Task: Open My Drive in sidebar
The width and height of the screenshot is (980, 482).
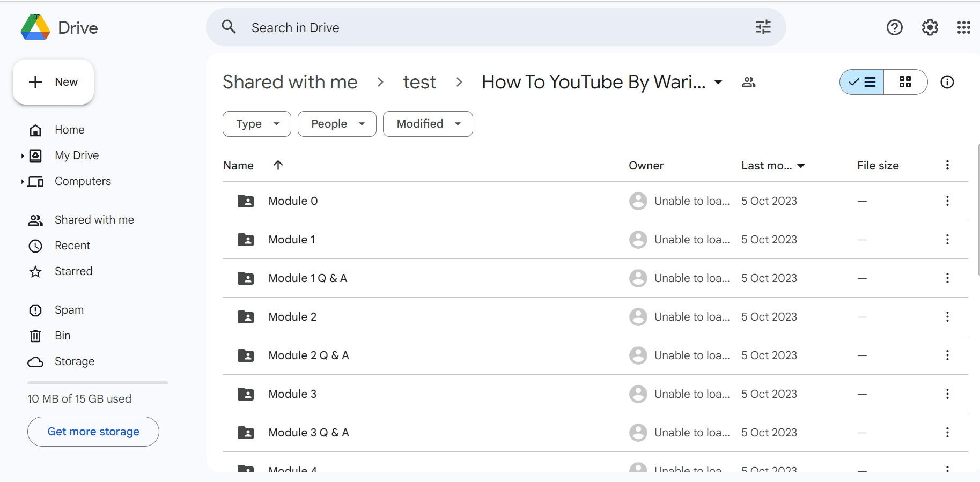Action: (77, 155)
